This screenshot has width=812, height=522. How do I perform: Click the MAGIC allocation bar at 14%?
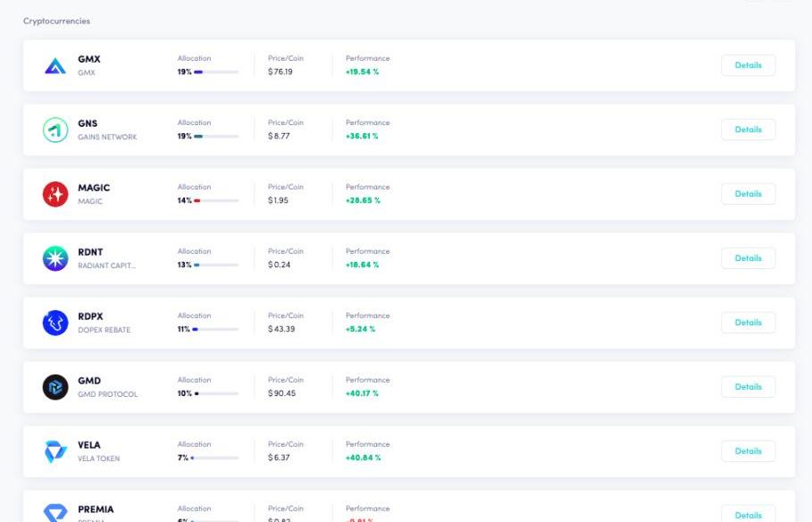[216, 201]
